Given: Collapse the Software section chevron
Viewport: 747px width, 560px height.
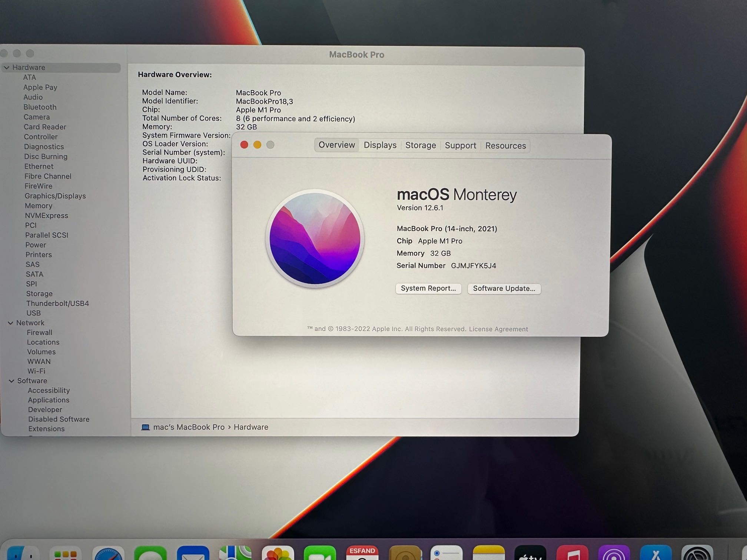Looking at the screenshot, I should coord(11,381).
